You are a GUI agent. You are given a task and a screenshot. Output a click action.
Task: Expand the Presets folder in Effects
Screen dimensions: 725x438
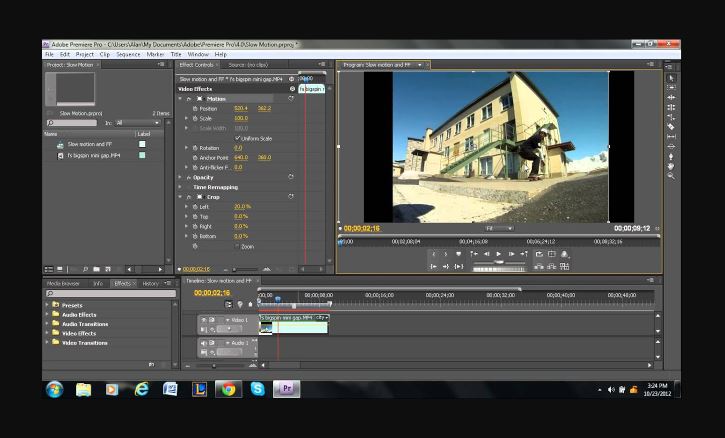point(47,305)
